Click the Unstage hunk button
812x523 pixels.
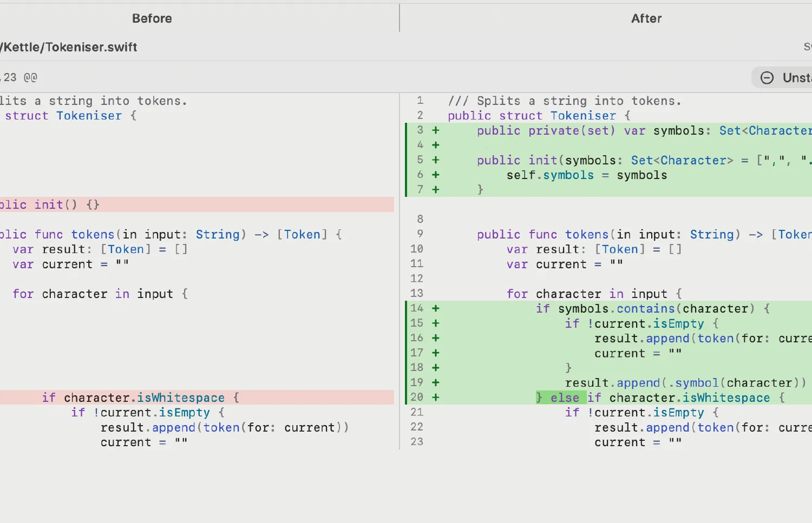(x=782, y=77)
